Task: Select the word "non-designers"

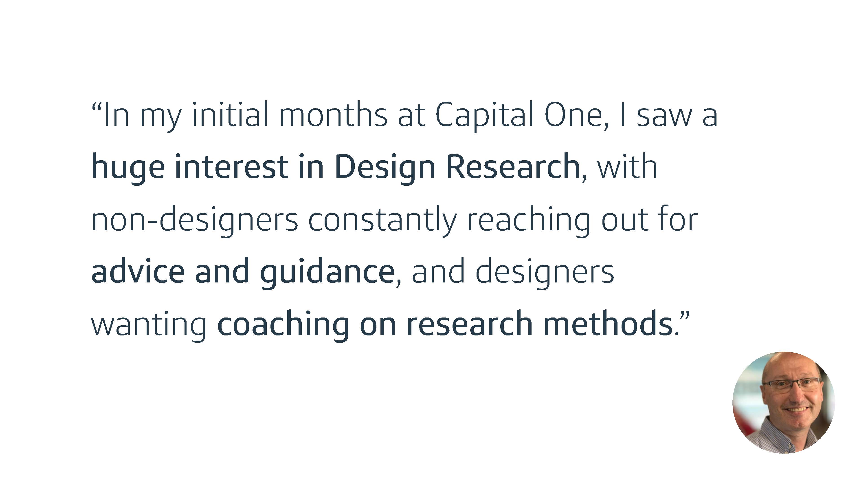Action: pos(195,220)
